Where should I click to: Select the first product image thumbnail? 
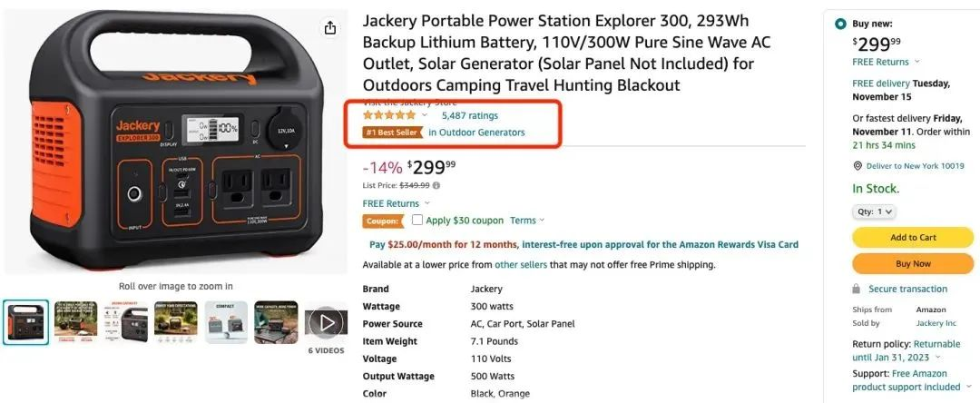25,321
